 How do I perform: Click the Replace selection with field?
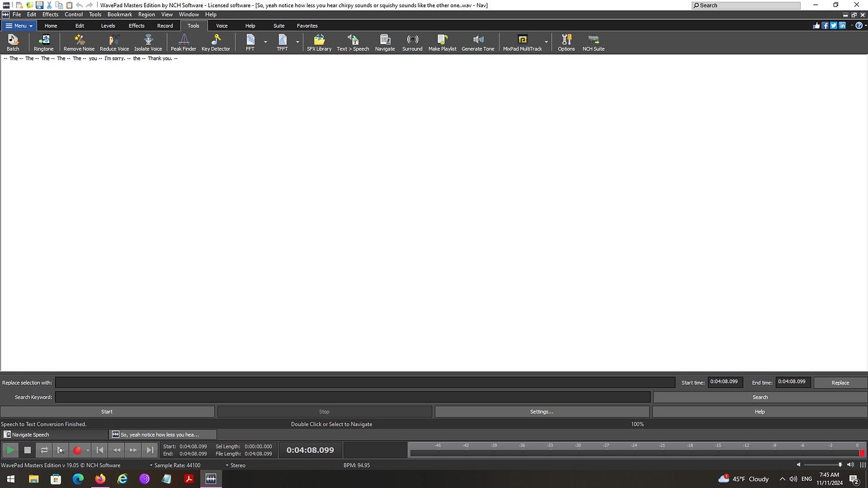[x=365, y=383]
